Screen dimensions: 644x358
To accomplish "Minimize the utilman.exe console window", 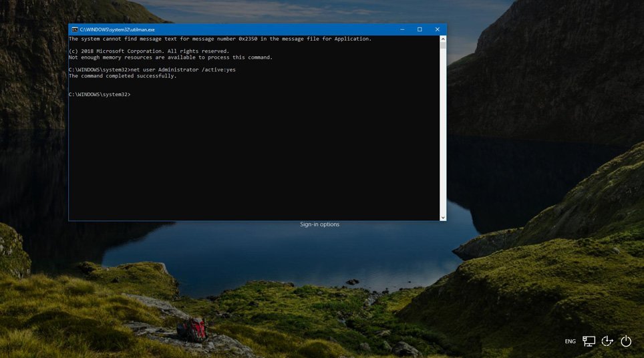I will (x=402, y=29).
